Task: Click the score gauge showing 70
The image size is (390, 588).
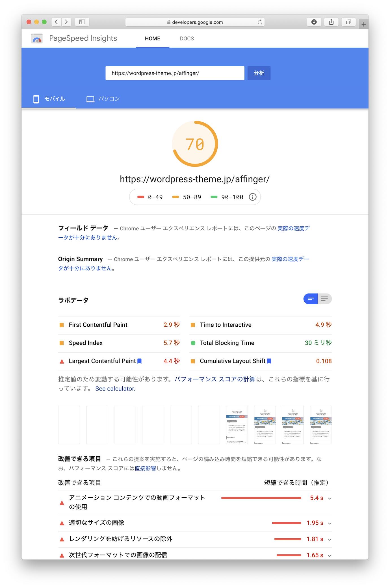Action: pyautogui.click(x=195, y=144)
